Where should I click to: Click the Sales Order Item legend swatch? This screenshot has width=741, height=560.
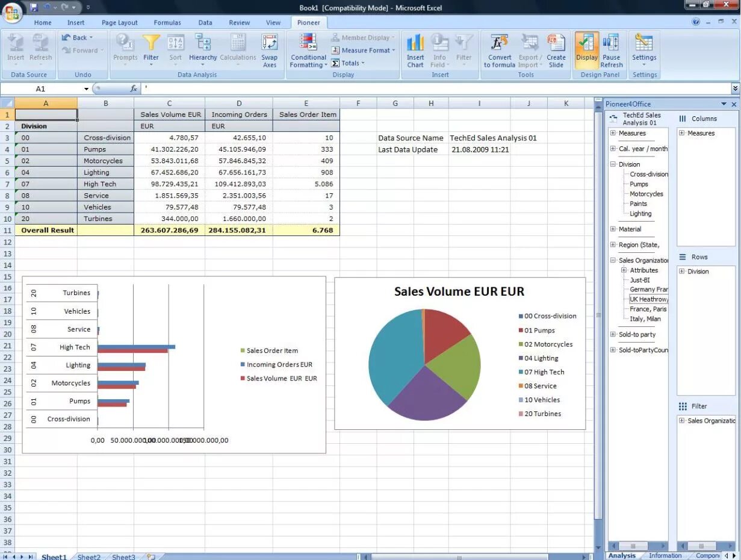[x=243, y=350]
